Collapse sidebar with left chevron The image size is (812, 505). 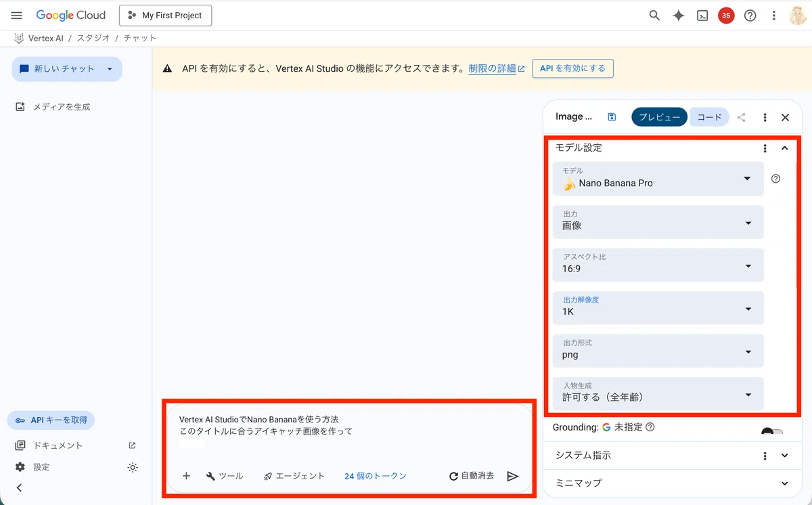(x=19, y=487)
